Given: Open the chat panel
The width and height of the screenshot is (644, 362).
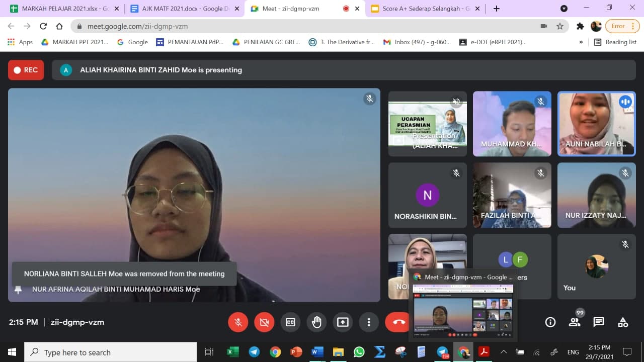Looking at the screenshot, I should [x=599, y=322].
